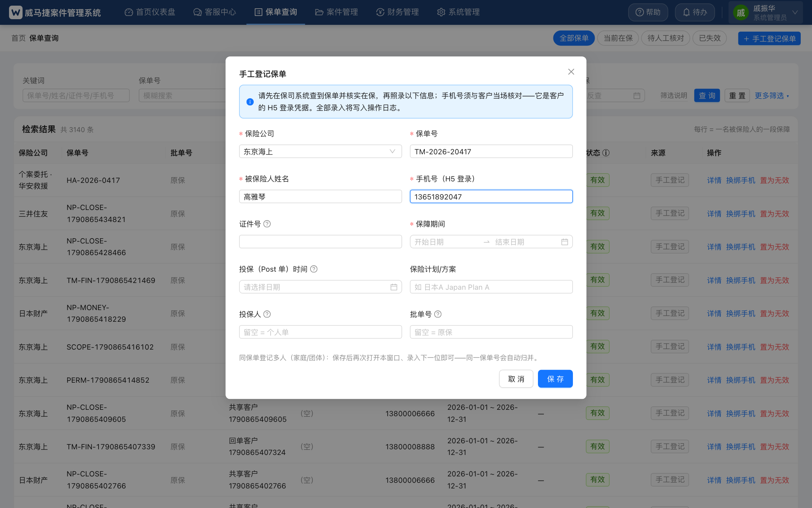812x508 pixels.
Task: Expand 更多筛选 options
Action: click(772, 96)
